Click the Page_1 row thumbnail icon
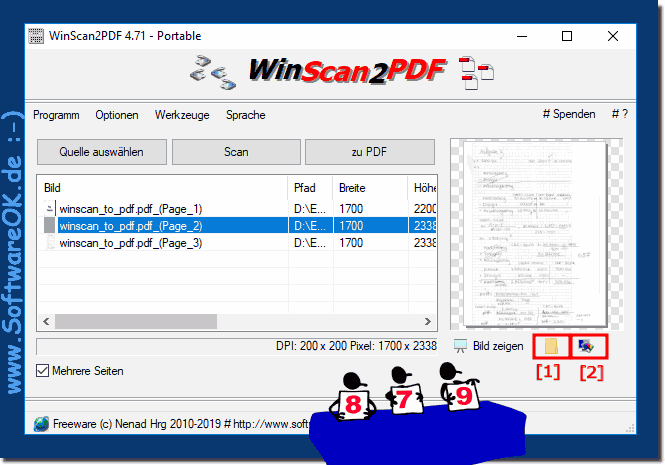 [x=50, y=209]
